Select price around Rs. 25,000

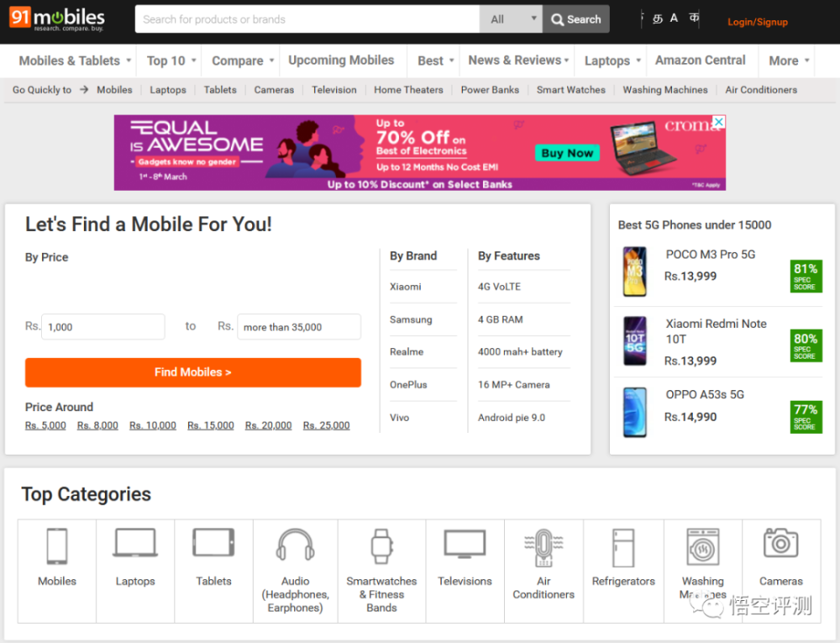(326, 425)
